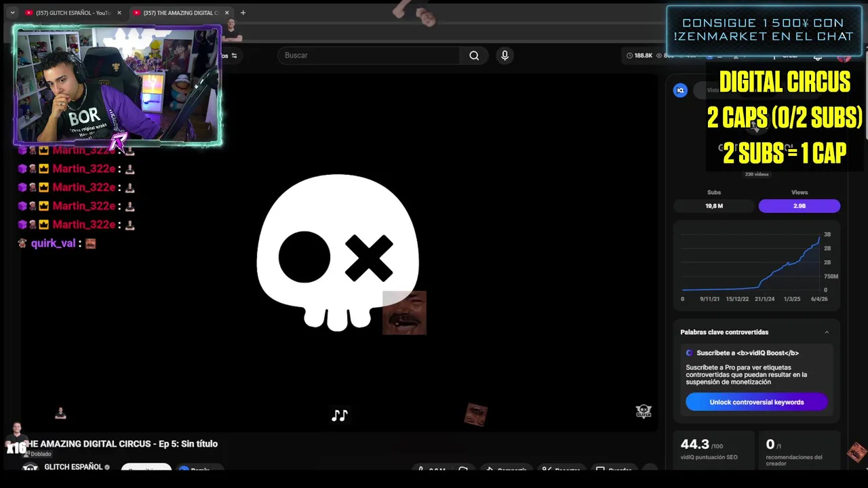Select the Subs 19,8 M stat pill
The height and width of the screenshot is (488, 868).
pyautogui.click(x=714, y=205)
